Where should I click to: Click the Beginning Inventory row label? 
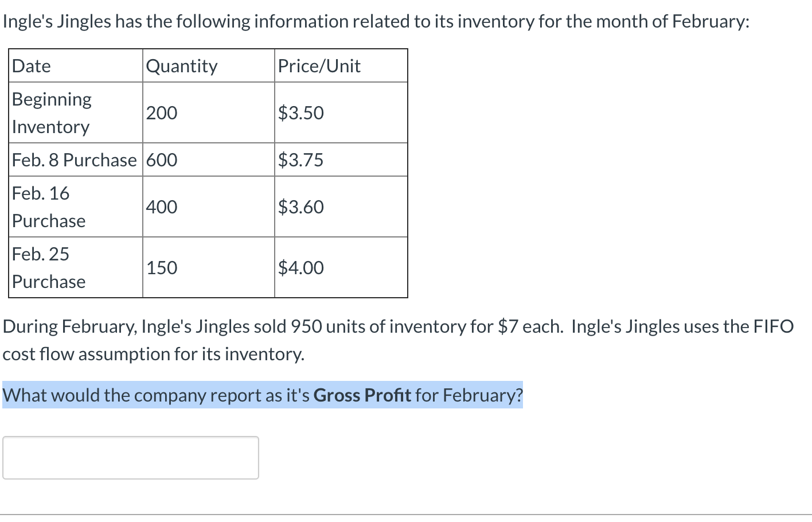76,112
